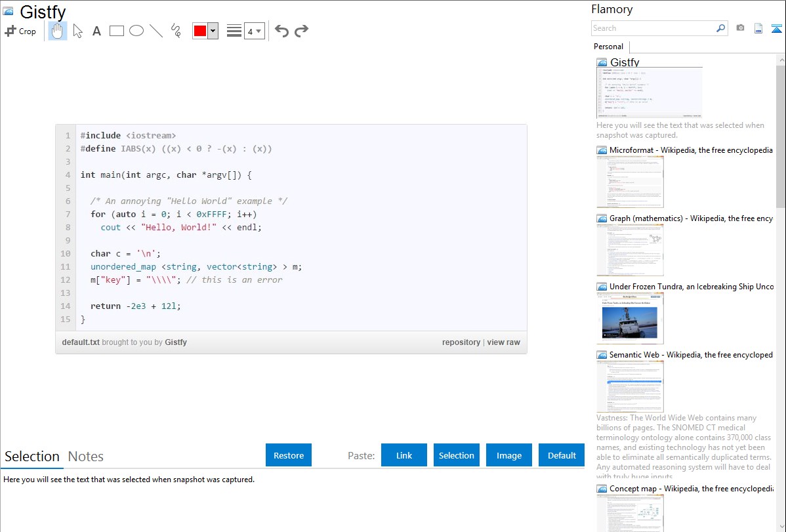
Task: Redo the last annotation
Action: click(x=301, y=31)
